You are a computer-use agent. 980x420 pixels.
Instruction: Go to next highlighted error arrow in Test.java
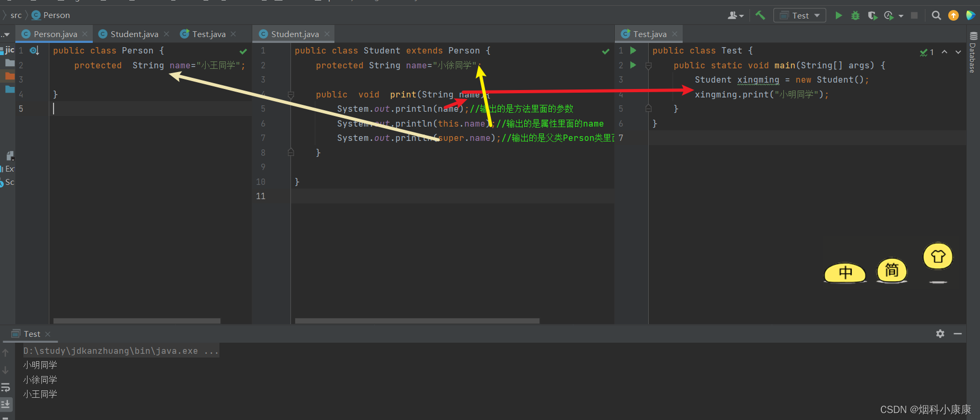point(958,52)
